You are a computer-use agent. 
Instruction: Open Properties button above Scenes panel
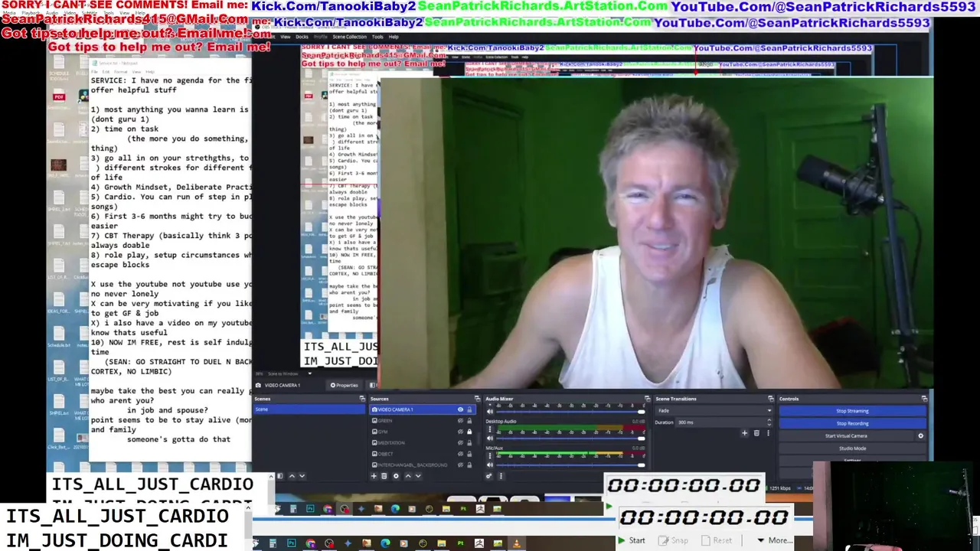344,385
